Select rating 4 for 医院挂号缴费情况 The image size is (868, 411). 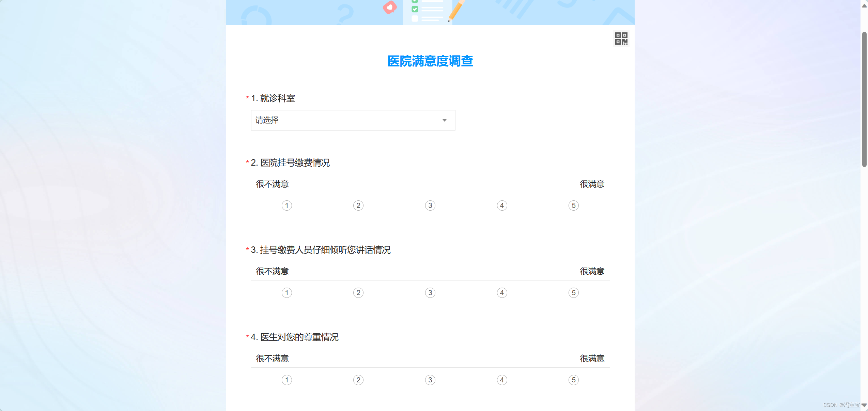pos(502,205)
